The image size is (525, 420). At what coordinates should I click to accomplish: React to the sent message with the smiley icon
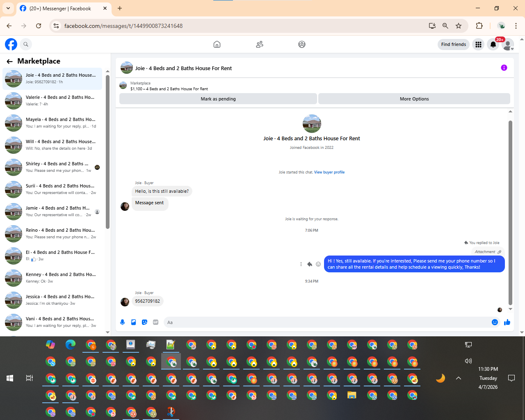318,264
